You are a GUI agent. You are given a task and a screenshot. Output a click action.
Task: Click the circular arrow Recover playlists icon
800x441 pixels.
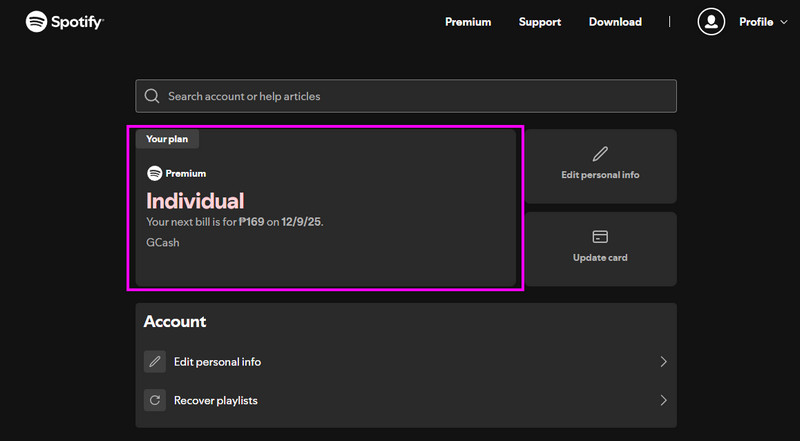click(154, 400)
